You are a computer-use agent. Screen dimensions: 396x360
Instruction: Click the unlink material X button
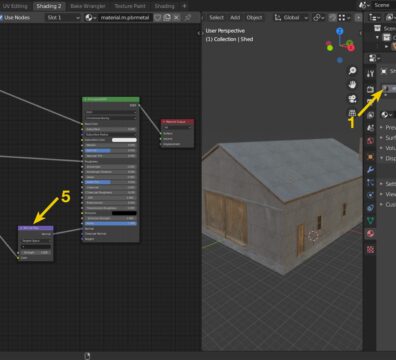click(177, 17)
